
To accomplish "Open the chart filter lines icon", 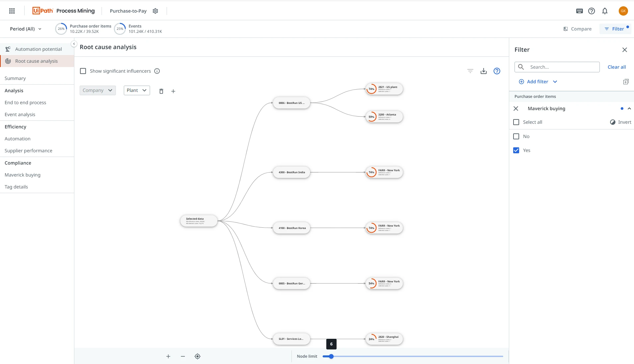I will [470, 71].
